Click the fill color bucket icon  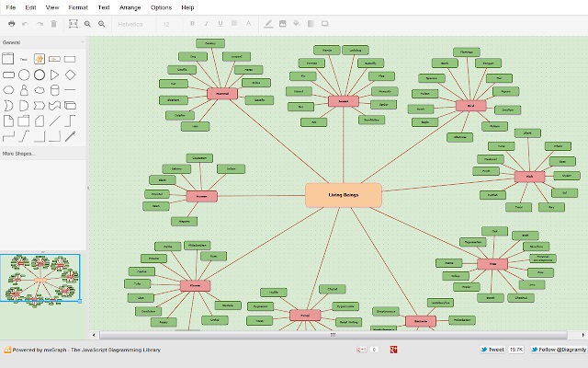pos(297,24)
